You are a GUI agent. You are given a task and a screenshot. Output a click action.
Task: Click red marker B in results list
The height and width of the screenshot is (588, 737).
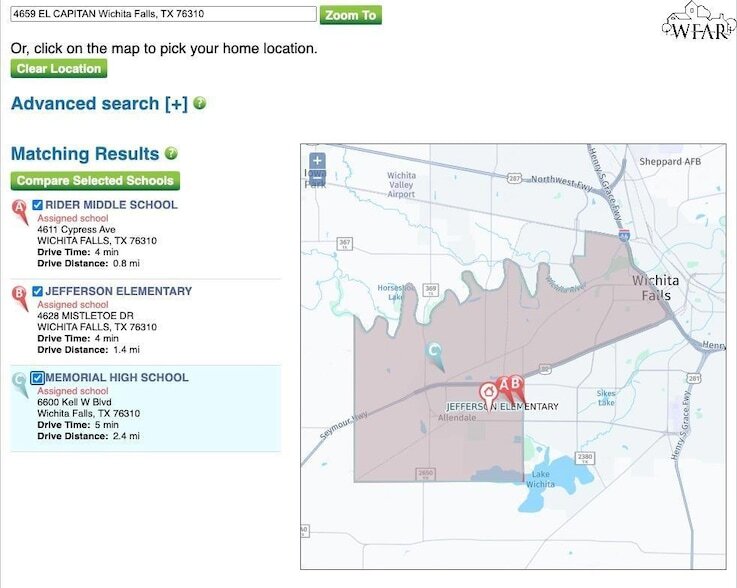click(x=20, y=297)
